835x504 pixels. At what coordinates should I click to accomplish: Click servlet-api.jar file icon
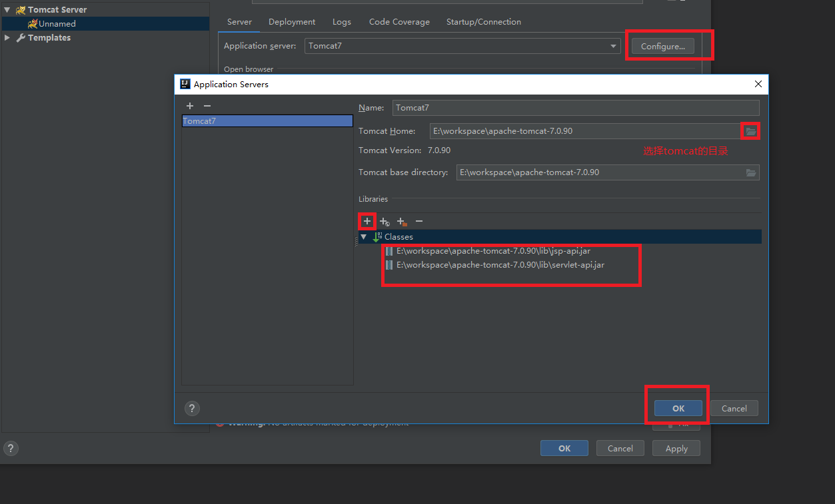[x=389, y=264]
